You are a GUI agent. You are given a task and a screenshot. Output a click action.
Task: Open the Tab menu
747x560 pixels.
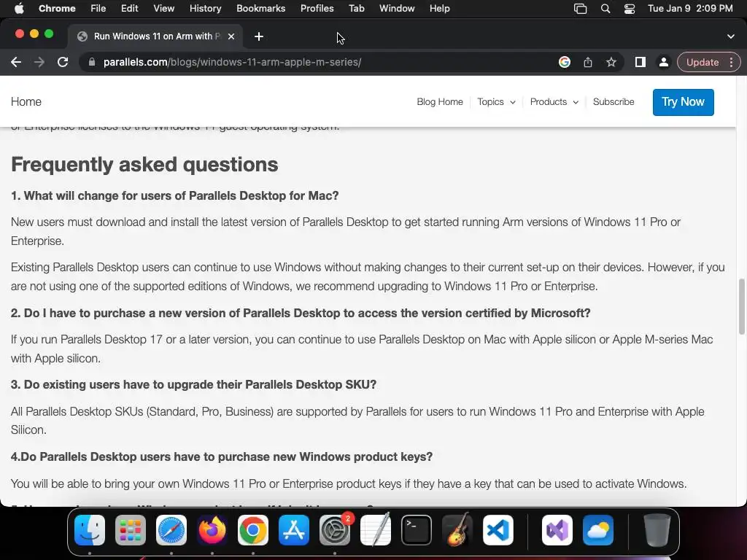pyautogui.click(x=356, y=9)
